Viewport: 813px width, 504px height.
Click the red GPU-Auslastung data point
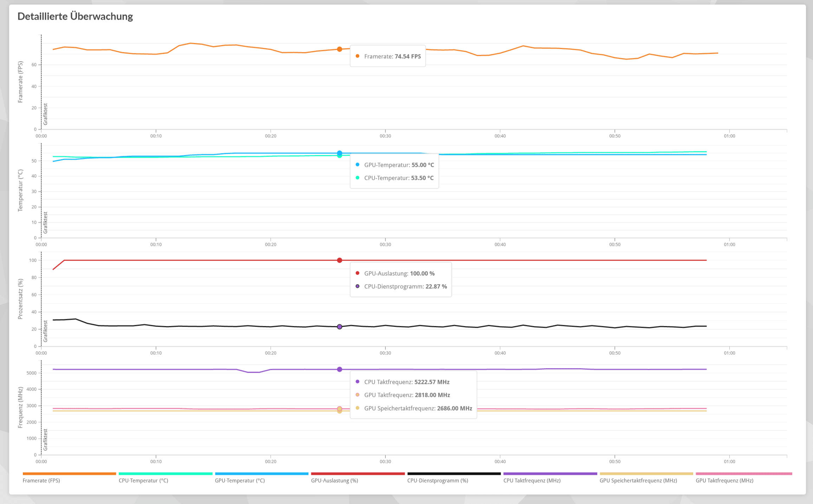point(339,260)
